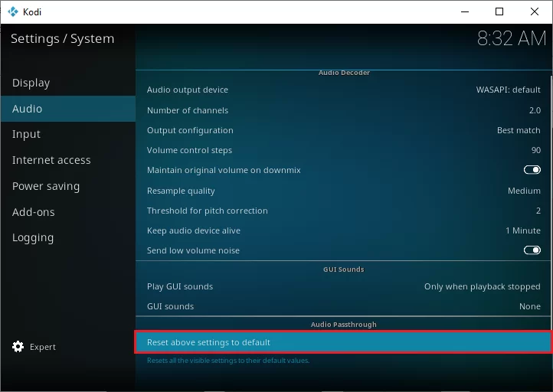Click the Expert settings level gear icon
The image size is (553, 392).
coord(18,347)
